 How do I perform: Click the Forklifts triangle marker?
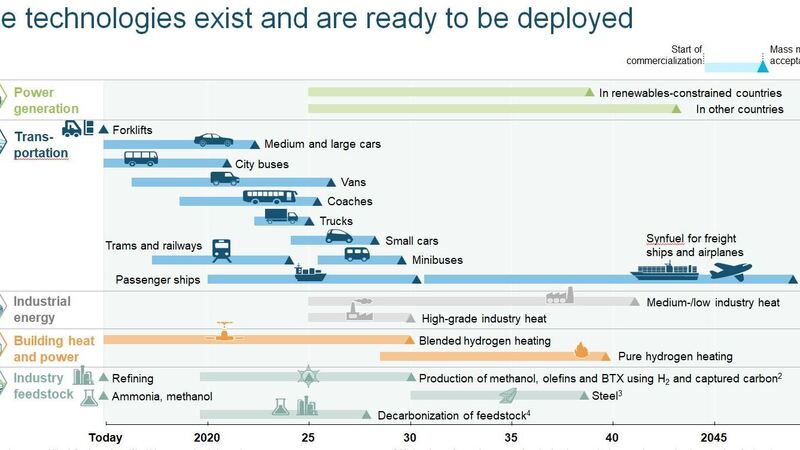104,130
